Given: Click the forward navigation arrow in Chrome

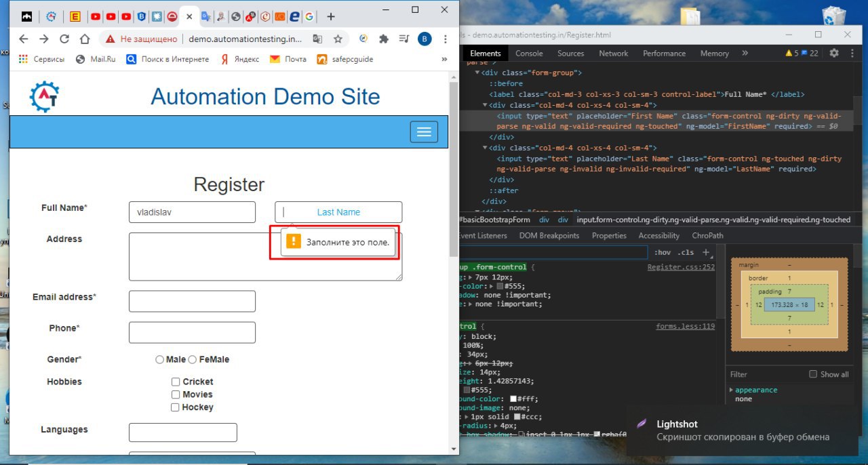Looking at the screenshot, I should (x=44, y=39).
